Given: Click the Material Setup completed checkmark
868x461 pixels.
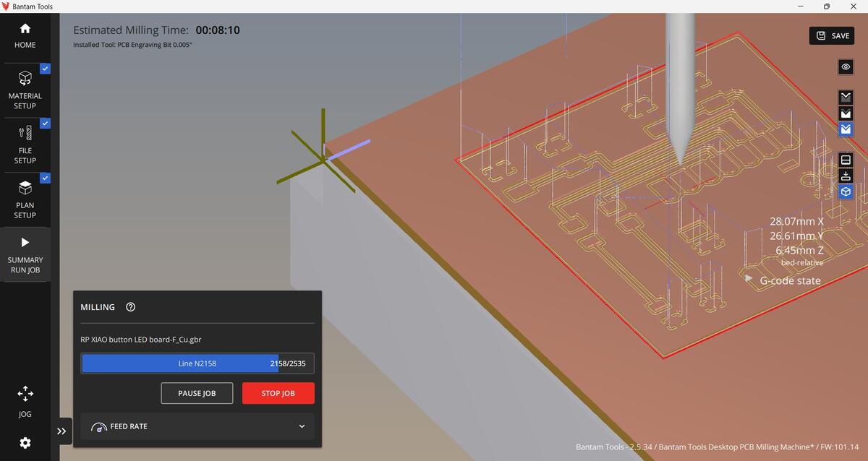Looking at the screenshot, I should pos(45,69).
